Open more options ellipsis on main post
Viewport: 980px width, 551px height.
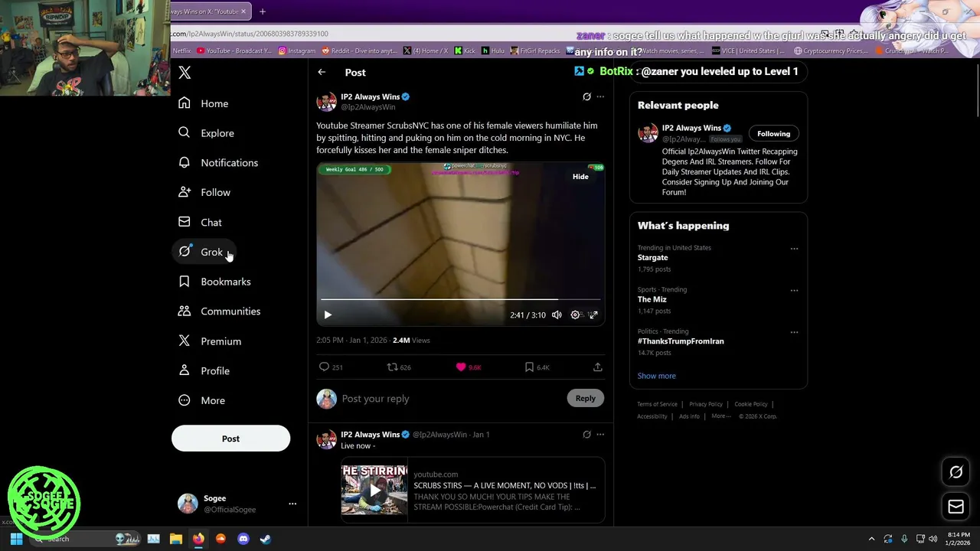pyautogui.click(x=600, y=97)
